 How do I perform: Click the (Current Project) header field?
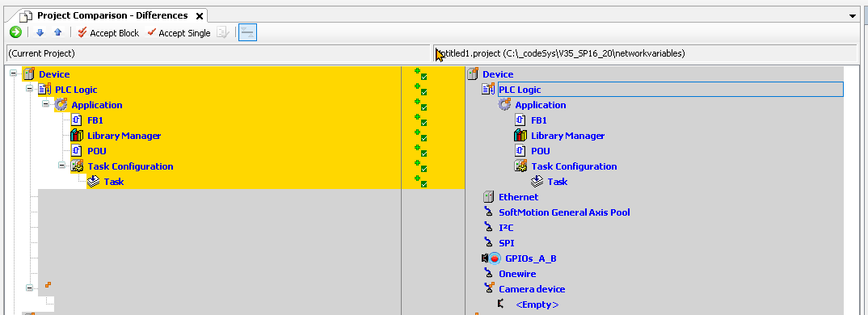pos(217,53)
